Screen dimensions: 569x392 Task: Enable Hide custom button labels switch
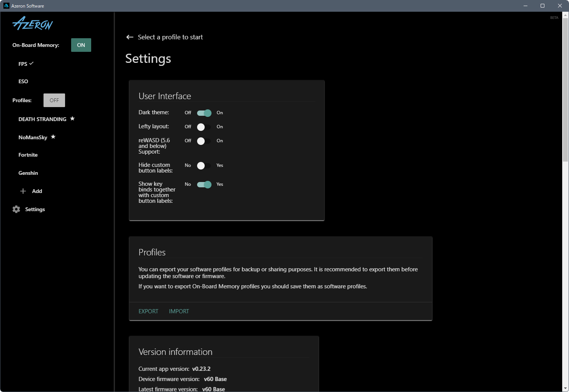(x=204, y=165)
